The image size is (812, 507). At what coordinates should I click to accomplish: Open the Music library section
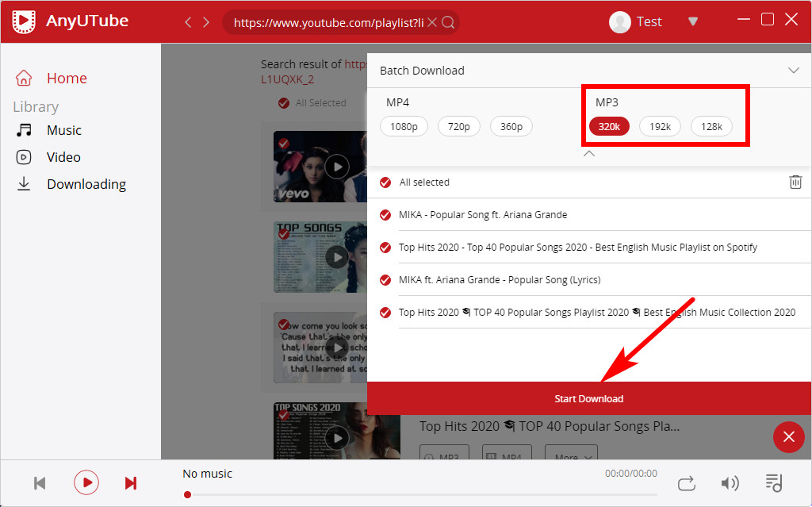point(63,130)
